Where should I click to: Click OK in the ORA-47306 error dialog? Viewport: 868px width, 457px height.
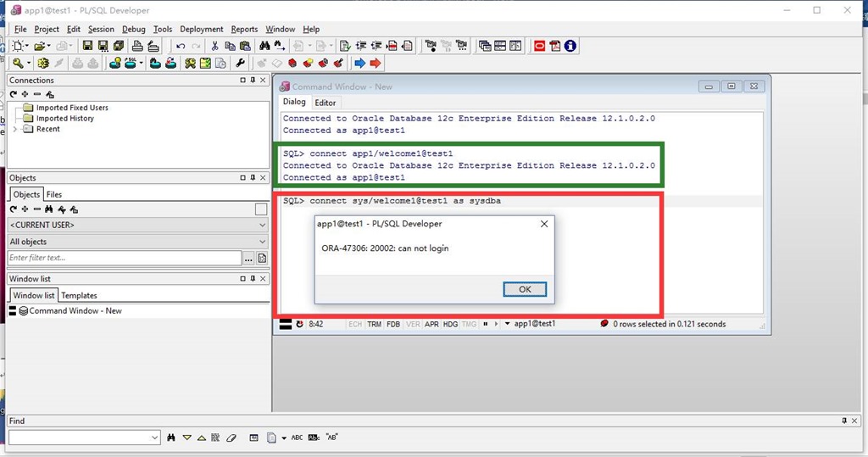(525, 289)
